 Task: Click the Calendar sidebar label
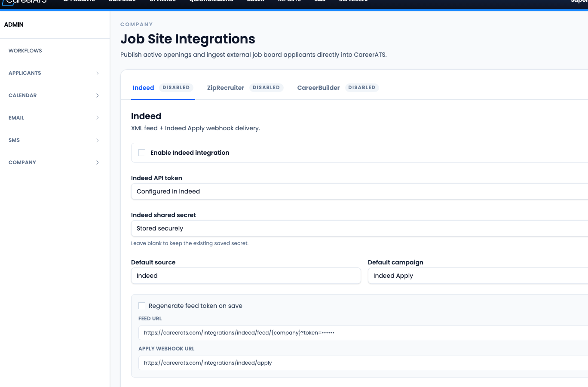point(23,95)
